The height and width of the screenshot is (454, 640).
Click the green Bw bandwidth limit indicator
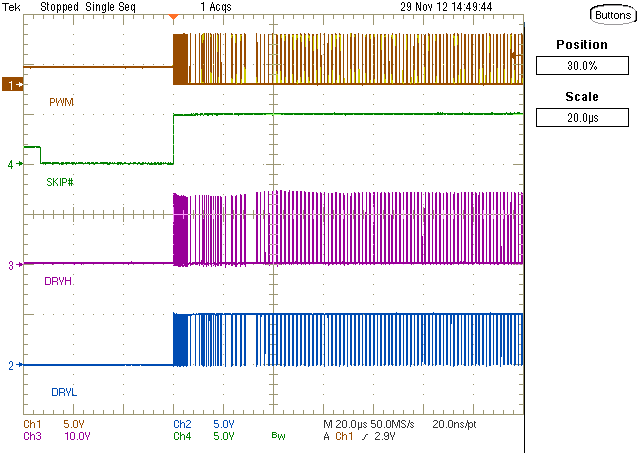coord(277,436)
